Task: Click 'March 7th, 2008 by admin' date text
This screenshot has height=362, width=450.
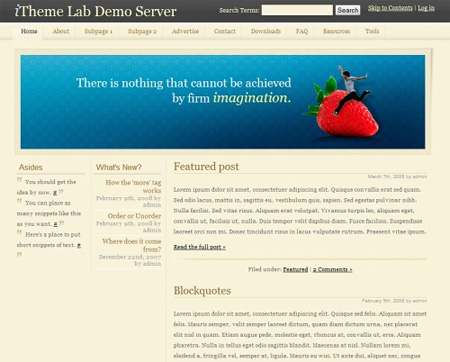Action: click(397, 176)
